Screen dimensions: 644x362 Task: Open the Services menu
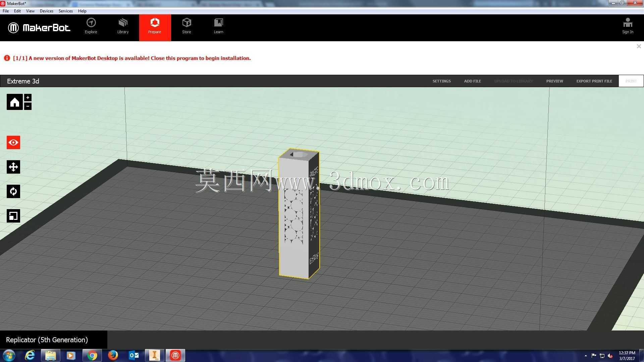(66, 11)
